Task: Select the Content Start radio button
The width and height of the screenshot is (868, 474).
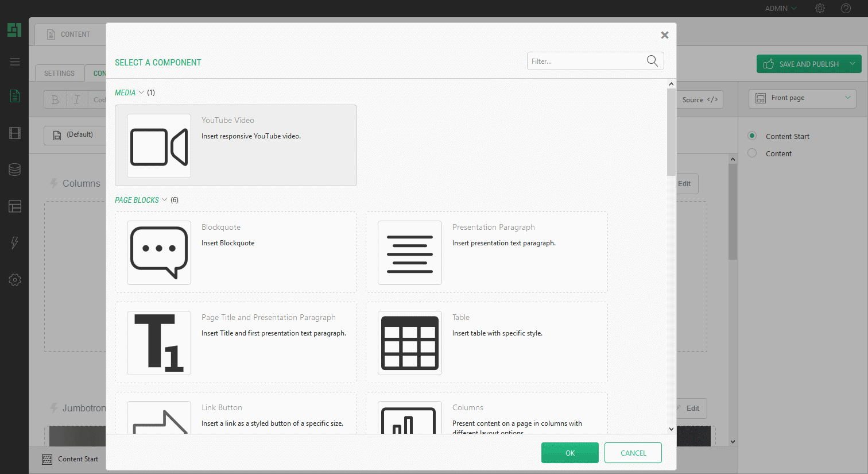Action: pyautogui.click(x=752, y=136)
